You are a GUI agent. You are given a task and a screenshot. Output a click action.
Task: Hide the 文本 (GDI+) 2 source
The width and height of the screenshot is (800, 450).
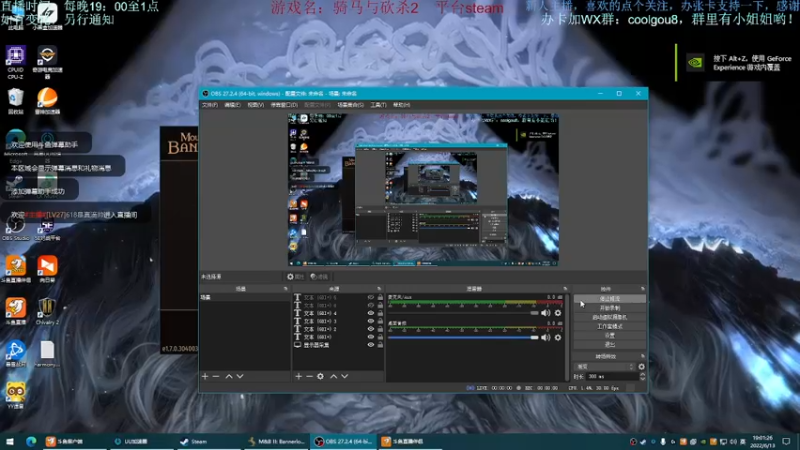coord(371,329)
